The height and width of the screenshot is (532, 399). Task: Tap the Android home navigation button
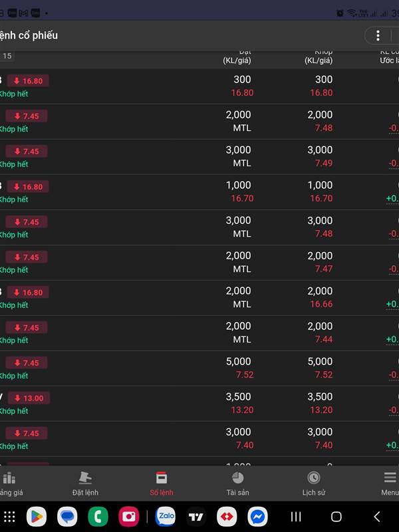click(x=336, y=517)
